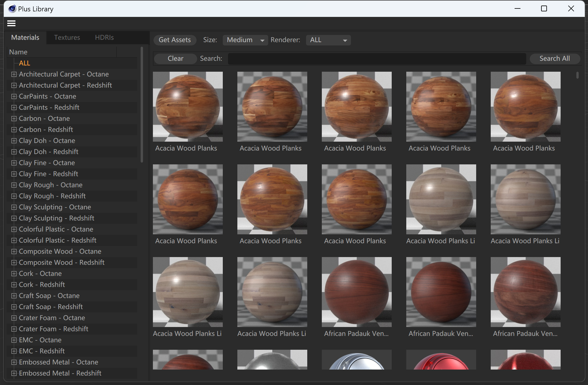Select Clay Rough - Octane category
The image size is (588, 385).
(x=51, y=185)
